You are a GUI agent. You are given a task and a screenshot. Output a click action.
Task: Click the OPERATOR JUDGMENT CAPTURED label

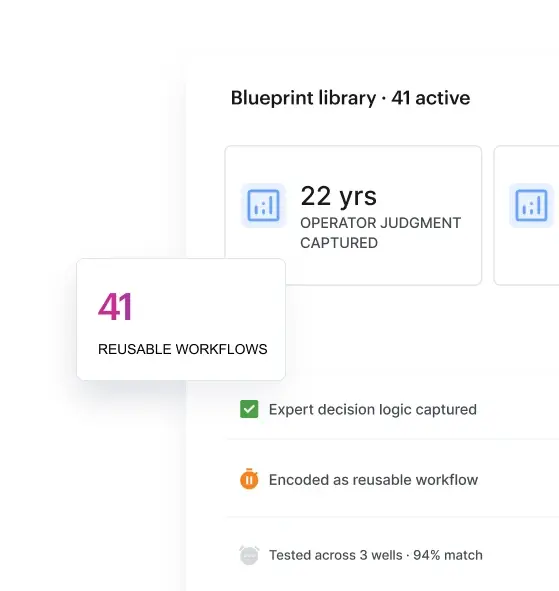click(x=380, y=233)
